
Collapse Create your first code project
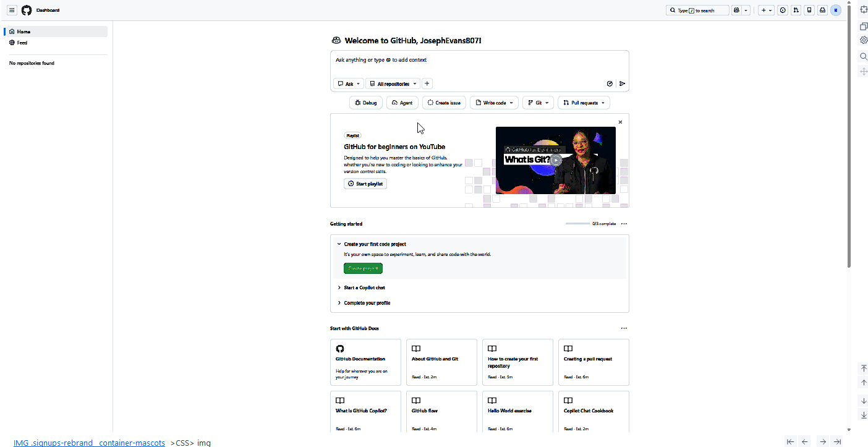[x=372, y=244]
